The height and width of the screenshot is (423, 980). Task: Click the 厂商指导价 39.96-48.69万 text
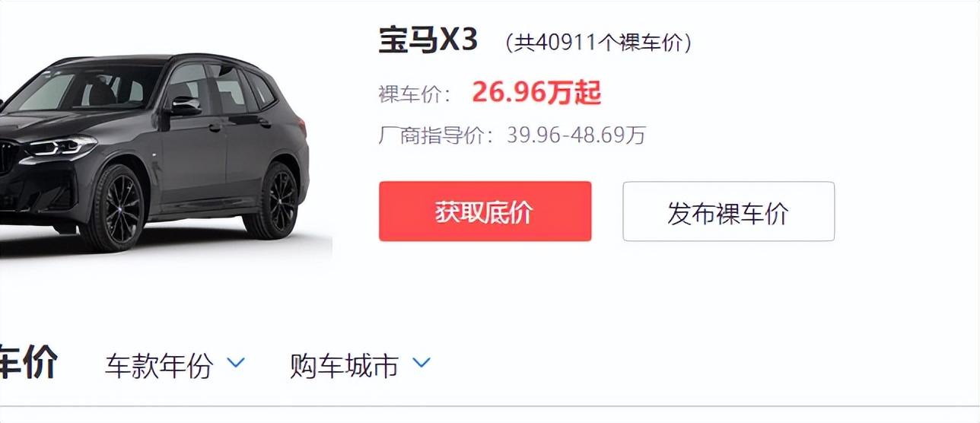pyautogui.click(x=512, y=135)
